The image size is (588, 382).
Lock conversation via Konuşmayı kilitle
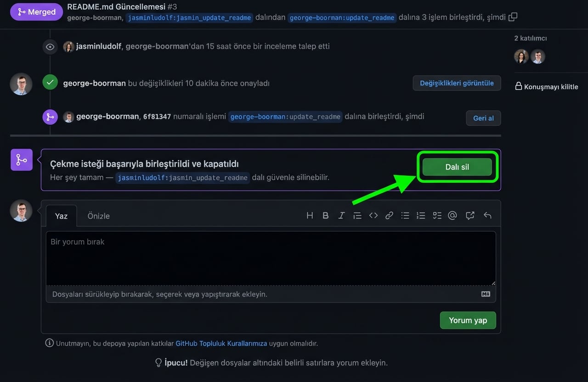pyautogui.click(x=546, y=86)
